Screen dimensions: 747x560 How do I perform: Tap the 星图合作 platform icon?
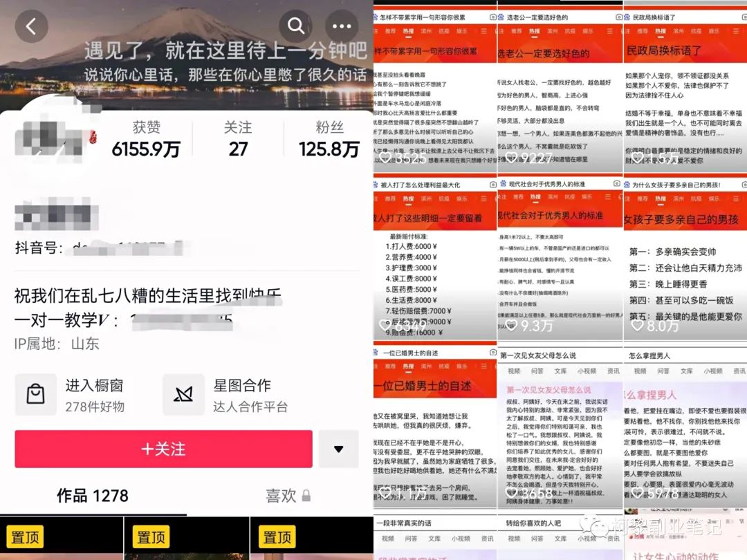click(183, 395)
